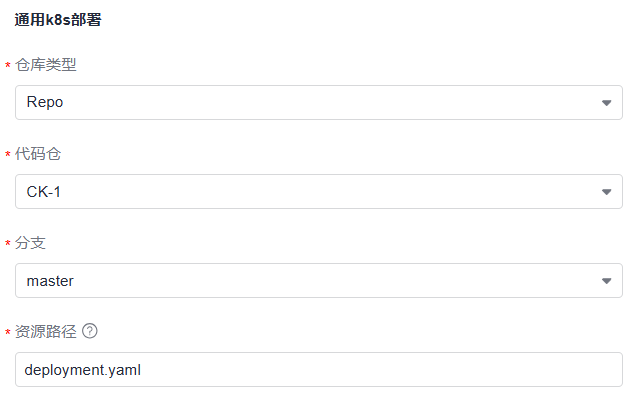Click the 仓库类型 field label
The image size is (639, 407).
point(45,65)
